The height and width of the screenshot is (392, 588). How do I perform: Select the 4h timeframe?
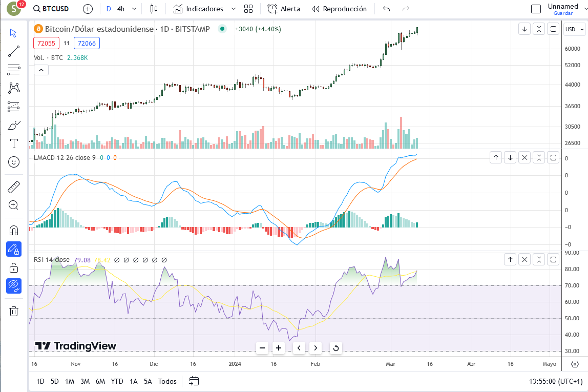tap(121, 9)
